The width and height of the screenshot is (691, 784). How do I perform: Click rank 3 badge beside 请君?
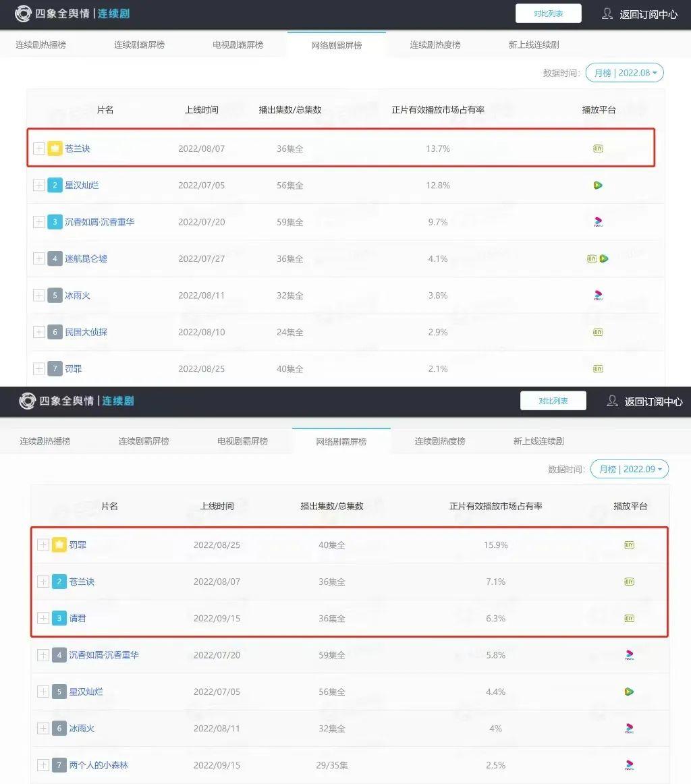point(59,618)
